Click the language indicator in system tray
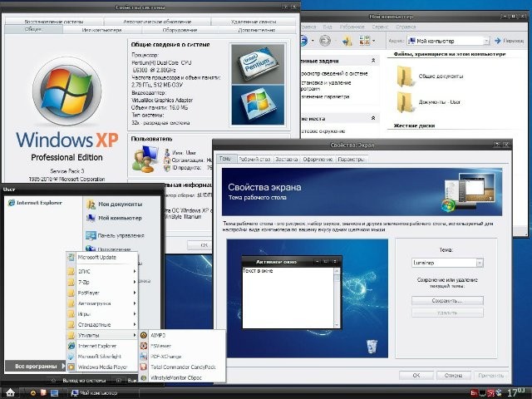 (x=474, y=393)
